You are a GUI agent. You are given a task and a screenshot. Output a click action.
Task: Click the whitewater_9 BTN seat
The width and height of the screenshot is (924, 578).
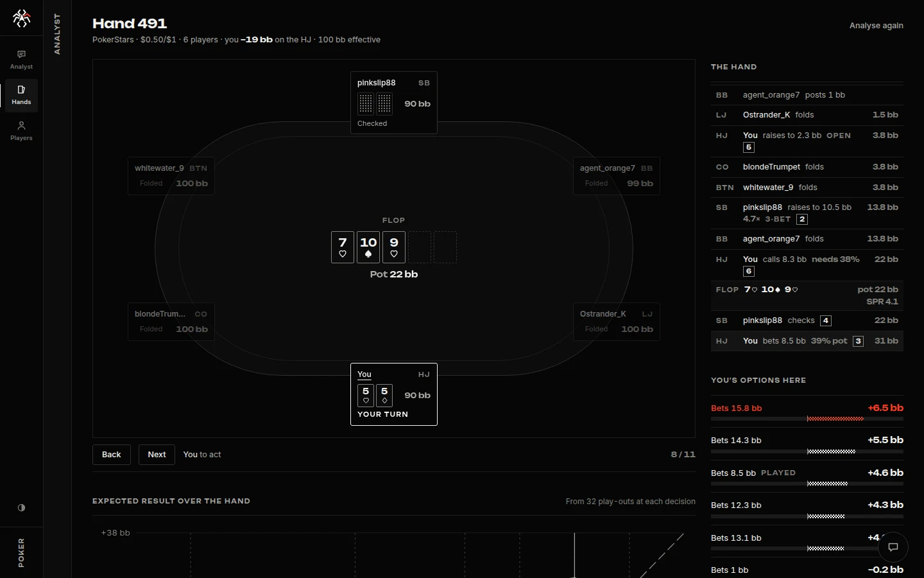[x=171, y=176]
